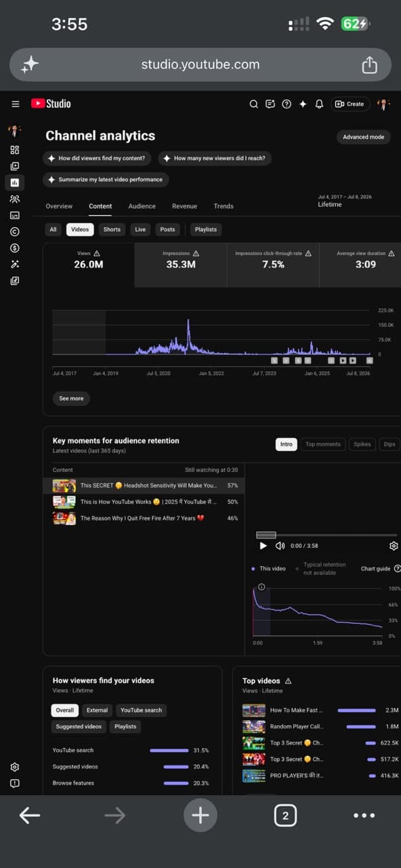Viewport: 401px width, 868px height.
Task: Open the Chart guide help icon
Action: (x=397, y=568)
